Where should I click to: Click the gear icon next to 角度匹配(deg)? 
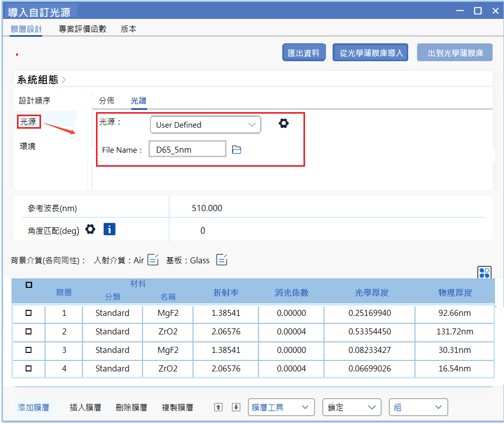[90, 229]
